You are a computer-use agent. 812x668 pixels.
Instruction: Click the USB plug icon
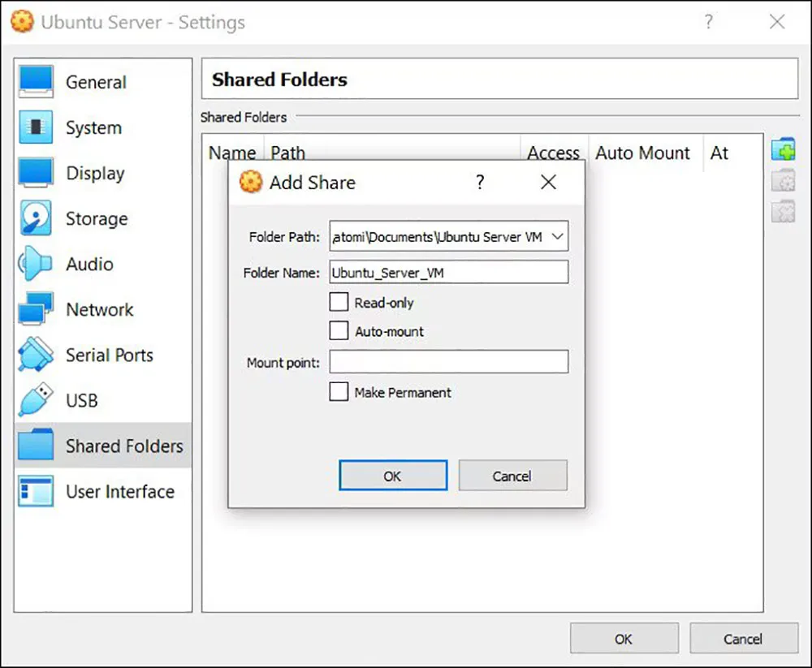(36, 400)
